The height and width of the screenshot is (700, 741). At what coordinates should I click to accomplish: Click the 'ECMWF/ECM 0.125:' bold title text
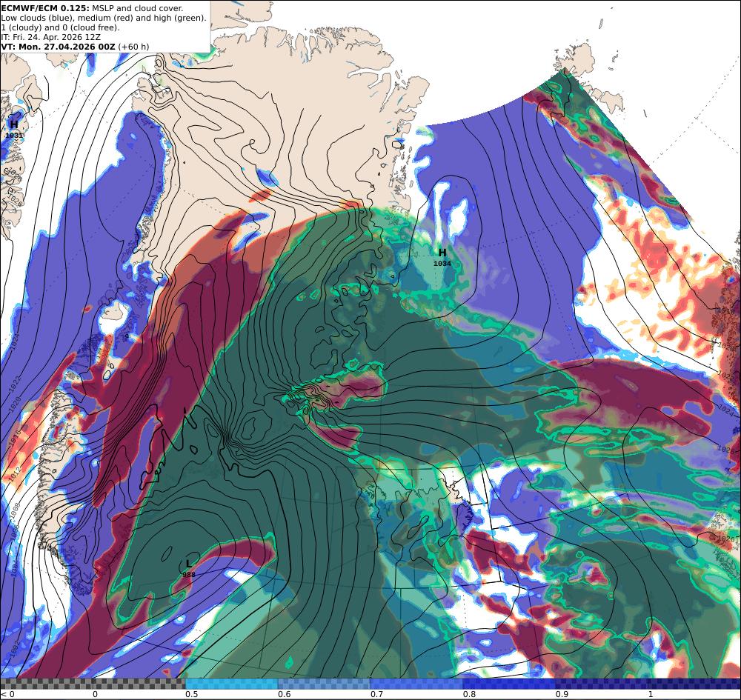tap(45, 8)
